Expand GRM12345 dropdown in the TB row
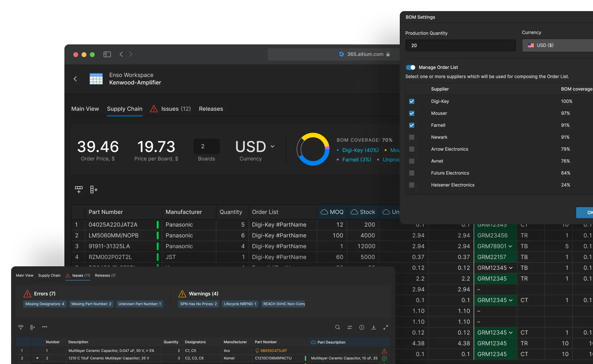 click(510, 268)
